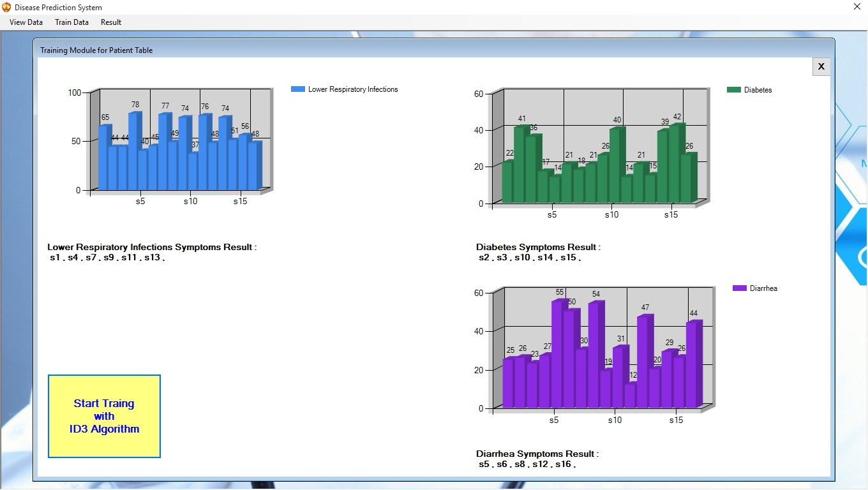Click the green Diabetes legend swatch
Image resolution: width=868 pixels, height=490 pixels.
733,90
